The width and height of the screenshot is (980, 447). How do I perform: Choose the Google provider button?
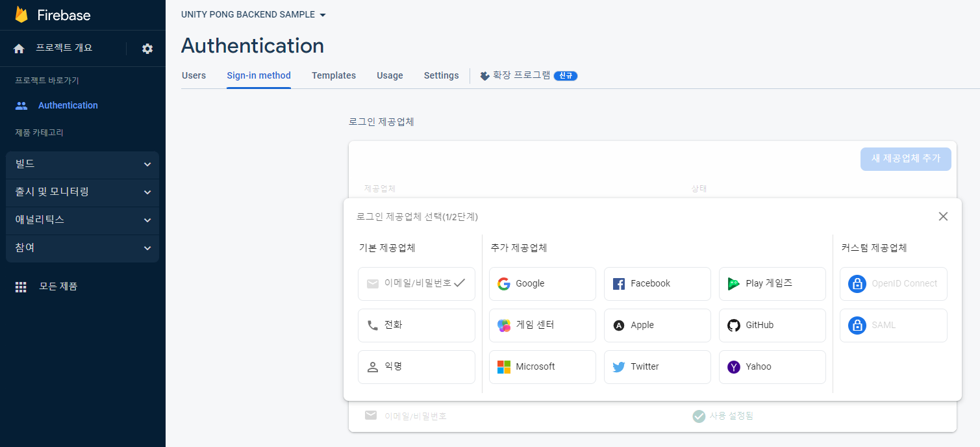pyautogui.click(x=542, y=284)
